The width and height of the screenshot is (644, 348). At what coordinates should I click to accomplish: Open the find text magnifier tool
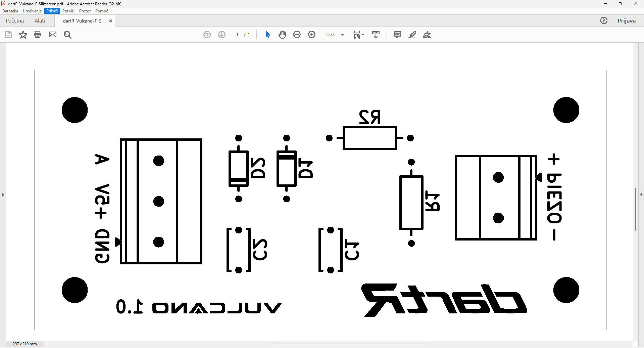[x=67, y=35]
